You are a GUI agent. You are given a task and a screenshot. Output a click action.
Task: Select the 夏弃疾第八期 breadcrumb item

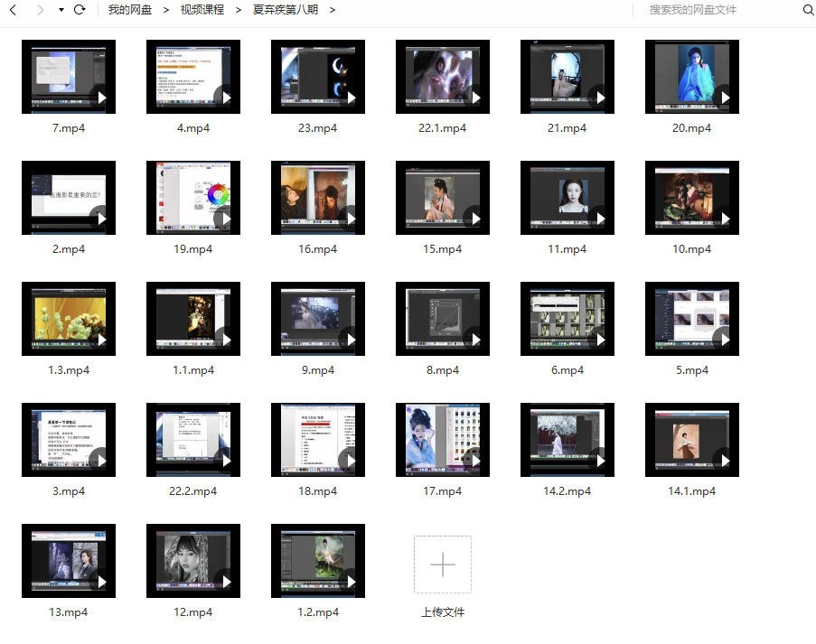[284, 10]
